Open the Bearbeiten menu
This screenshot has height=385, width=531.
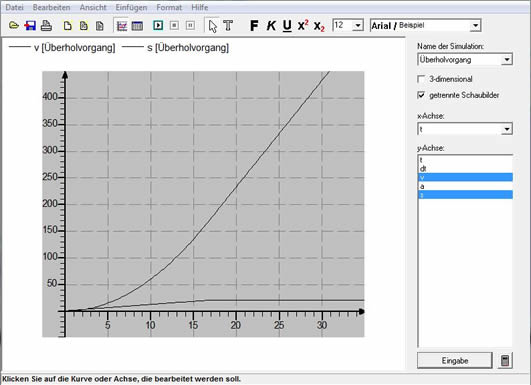51,7
